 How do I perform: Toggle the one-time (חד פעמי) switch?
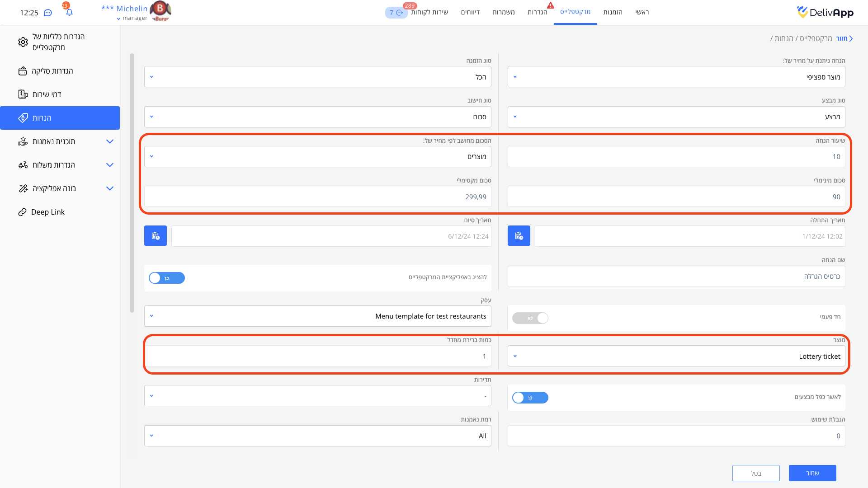530,318
